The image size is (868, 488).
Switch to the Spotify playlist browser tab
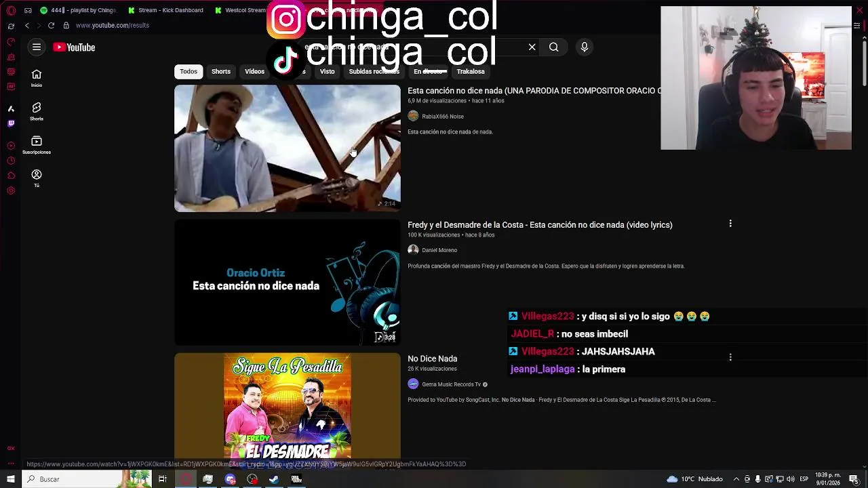(x=78, y=10)
